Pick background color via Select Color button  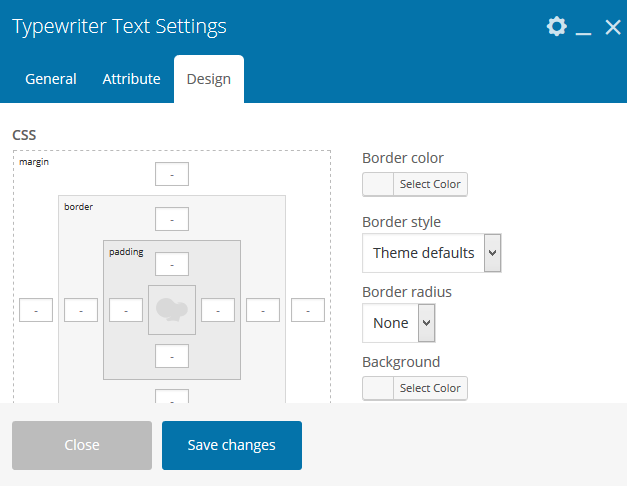pos(430,388)
